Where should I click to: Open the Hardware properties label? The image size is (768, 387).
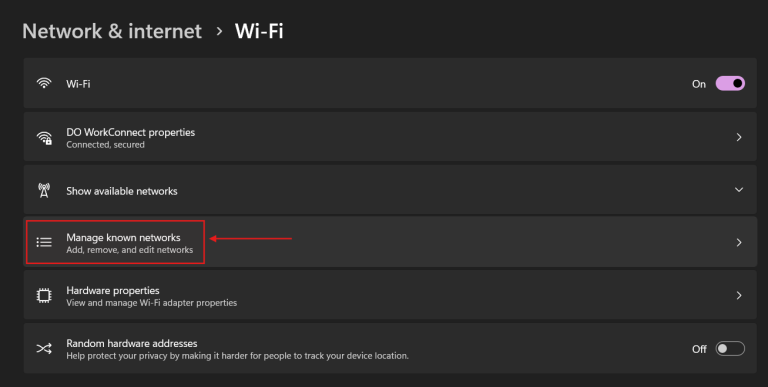coord(113,290)
